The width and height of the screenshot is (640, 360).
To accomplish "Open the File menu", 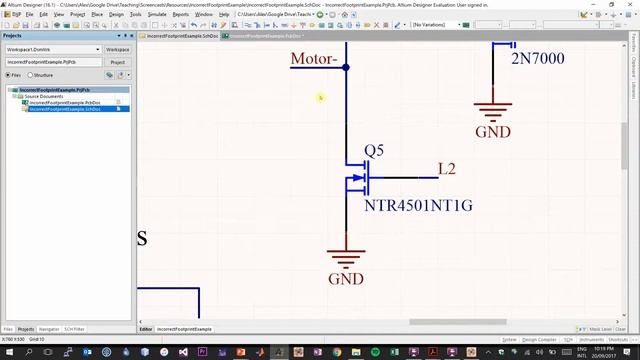I will [29, 14].
